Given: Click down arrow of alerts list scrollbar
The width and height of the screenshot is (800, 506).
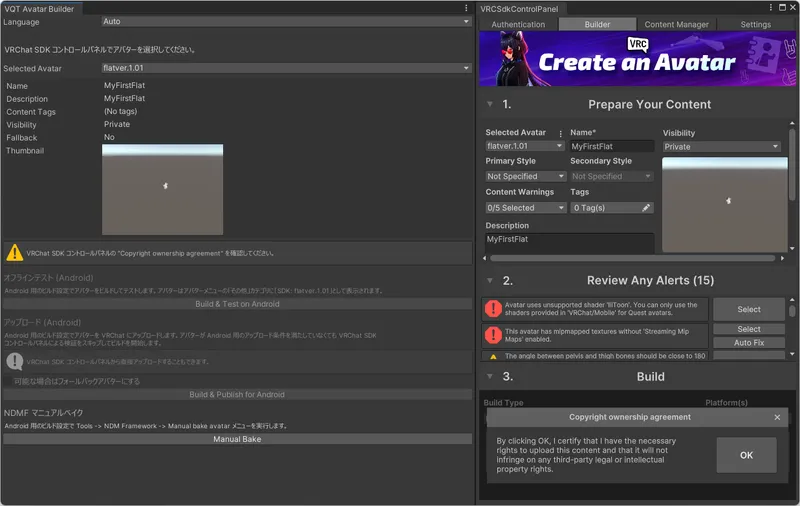Looking at the screenshot, I should pyautogui.click(x=792, y=353).
